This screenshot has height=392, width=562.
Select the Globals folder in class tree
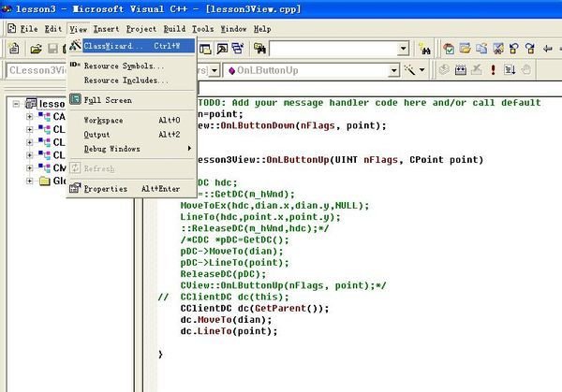[52, 181]
